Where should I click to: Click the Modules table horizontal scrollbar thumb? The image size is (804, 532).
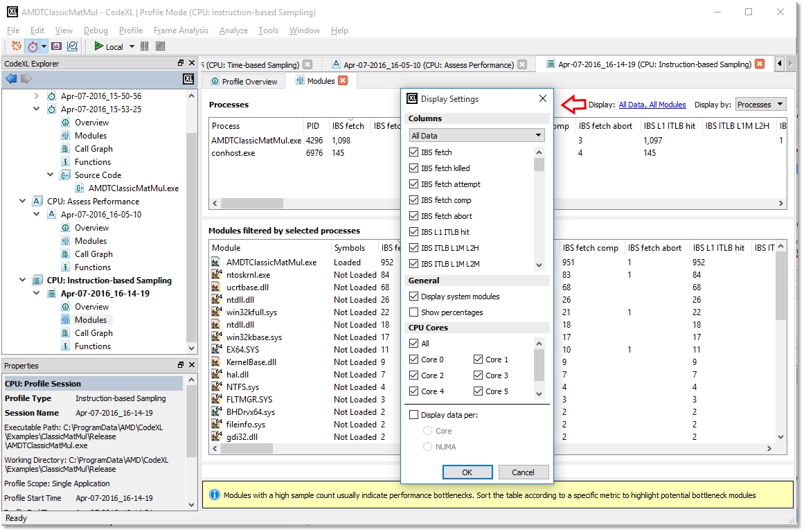(247, 448)
